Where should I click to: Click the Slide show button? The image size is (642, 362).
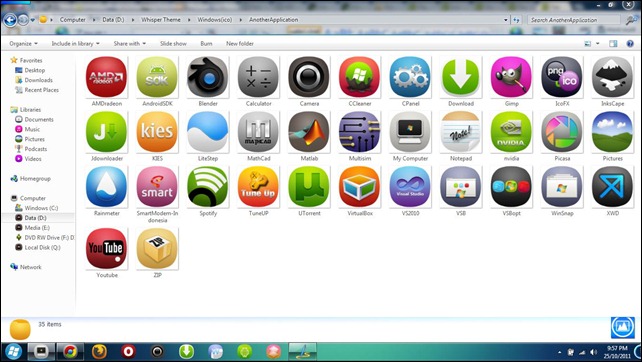click(173, 43)
